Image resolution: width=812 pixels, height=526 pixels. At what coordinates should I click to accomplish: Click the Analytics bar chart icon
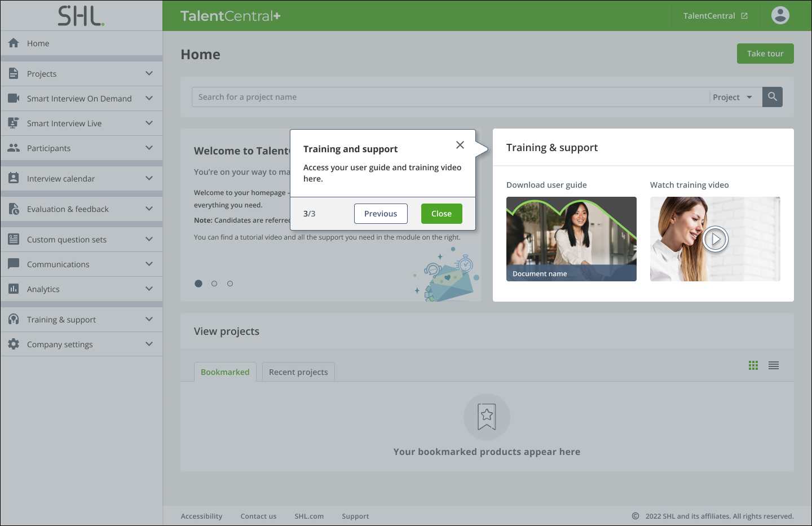click(x=14, y=289)
